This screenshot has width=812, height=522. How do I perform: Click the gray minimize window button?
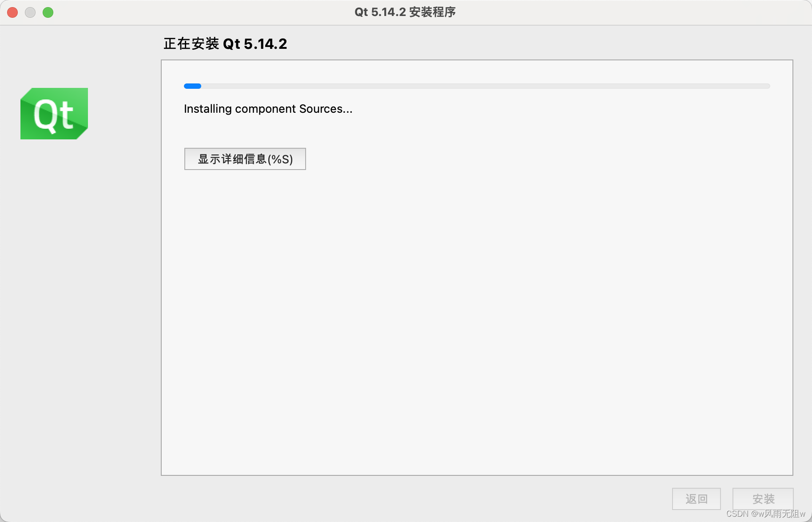click(x=30, y=12)
